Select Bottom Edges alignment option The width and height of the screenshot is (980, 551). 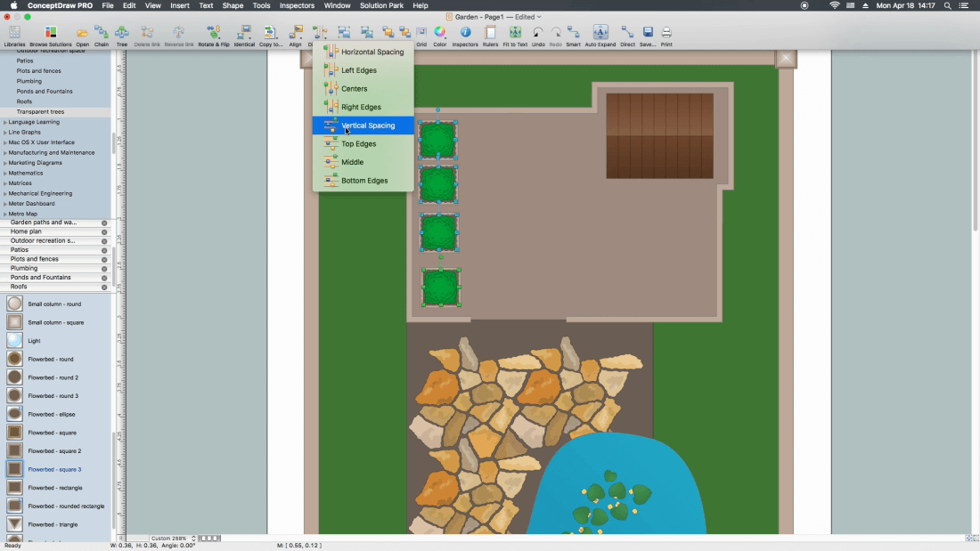(363, 181)
